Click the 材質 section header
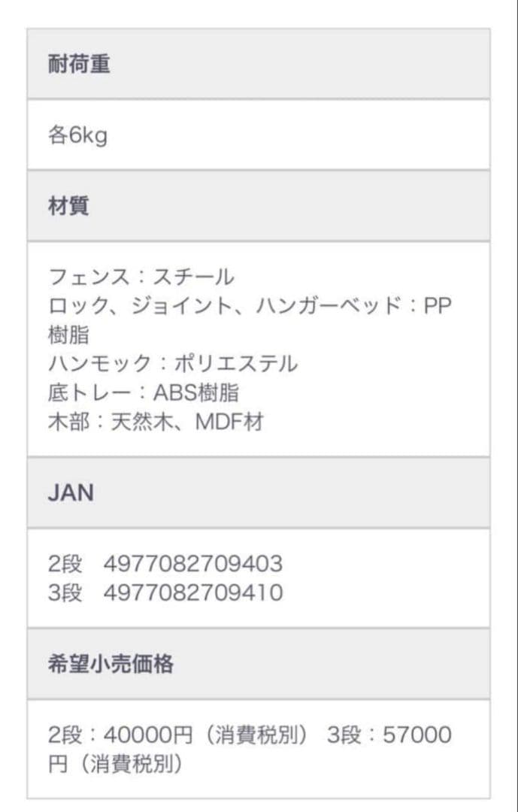518x812 pixels. click(x=68, y=207)
